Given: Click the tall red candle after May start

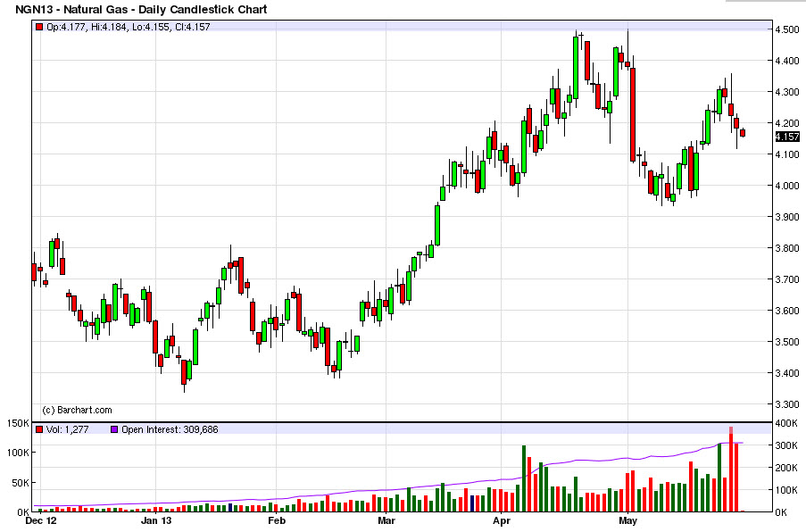Looking at the screenshot, I should (x=634, y=114).
